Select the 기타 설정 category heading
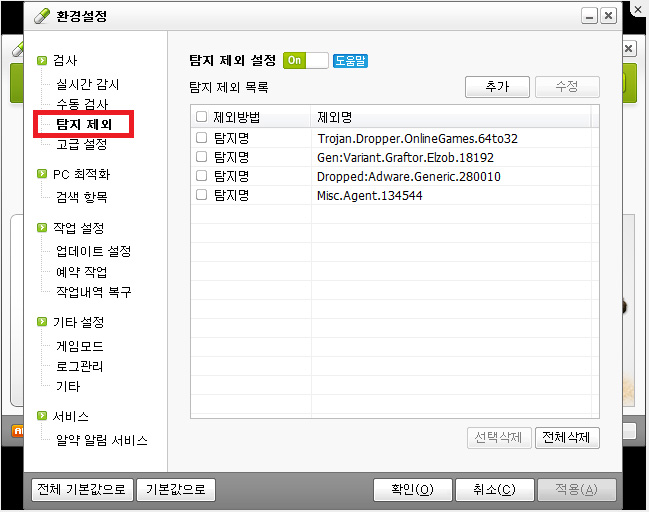 [x=79, y=322]
